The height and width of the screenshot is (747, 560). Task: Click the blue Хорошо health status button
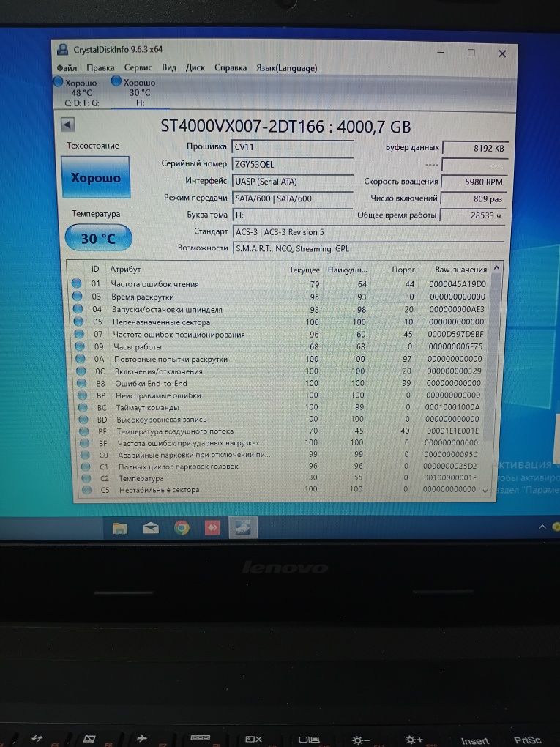[x=96, y=177]
